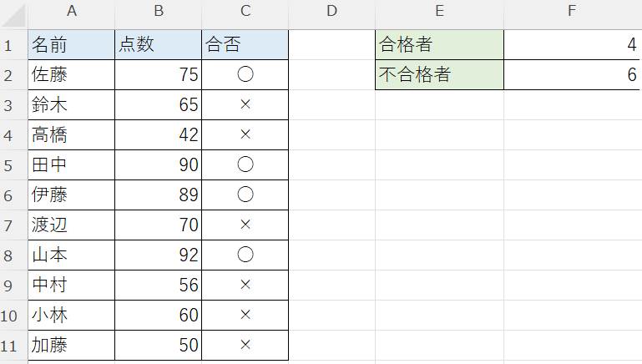Select the cell containing 加藤
Screen dimensions: 642x364
click(x=72, y=346)
